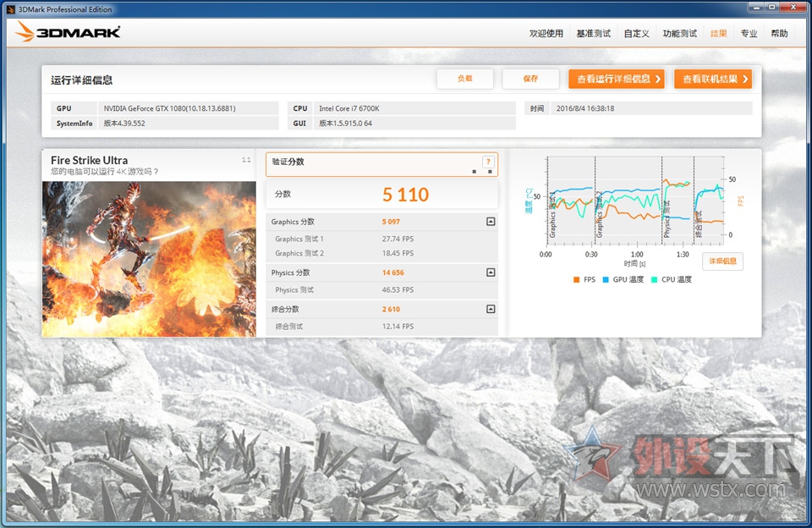Click the 保存 button

coord(531,79)
